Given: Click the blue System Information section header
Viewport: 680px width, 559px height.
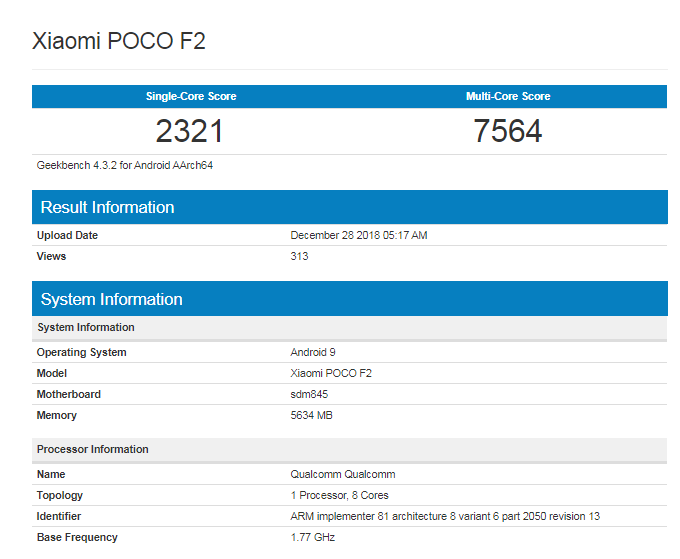Looking at the screenshot, I should 350,299.
